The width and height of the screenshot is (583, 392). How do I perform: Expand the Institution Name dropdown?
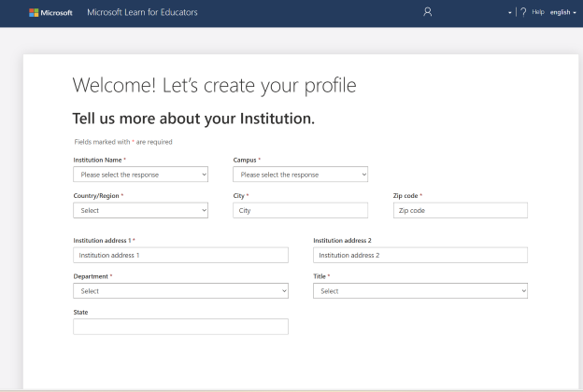[140, 175]
